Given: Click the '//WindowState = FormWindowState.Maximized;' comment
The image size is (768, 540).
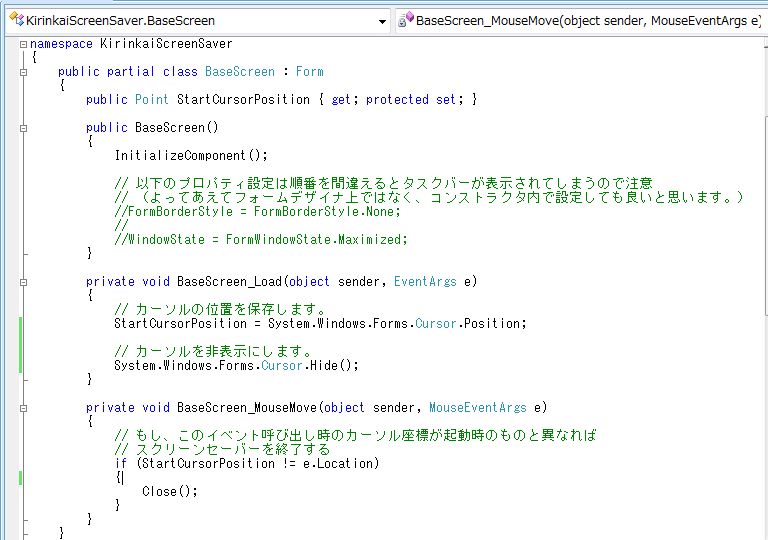Looking at the screenshot, I should [261, 240].
